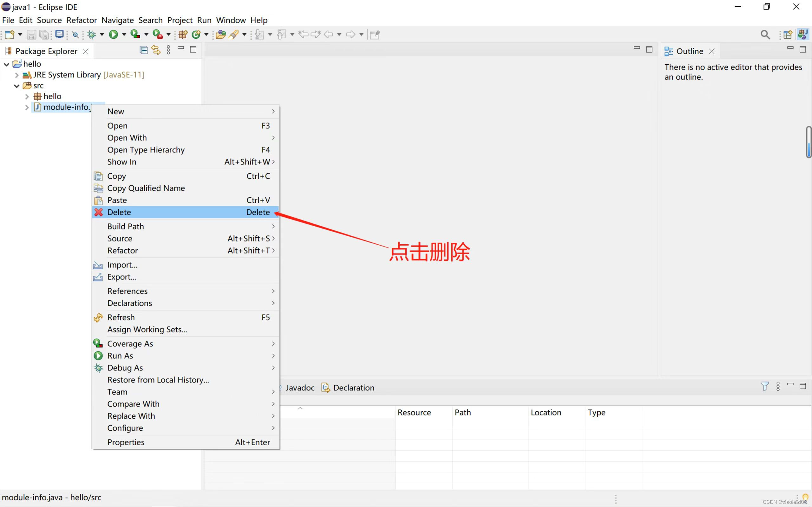812x507 pixels.
Task: Click the Save toolbar icon
Action: pyautogui.click(x=31, y=35)
